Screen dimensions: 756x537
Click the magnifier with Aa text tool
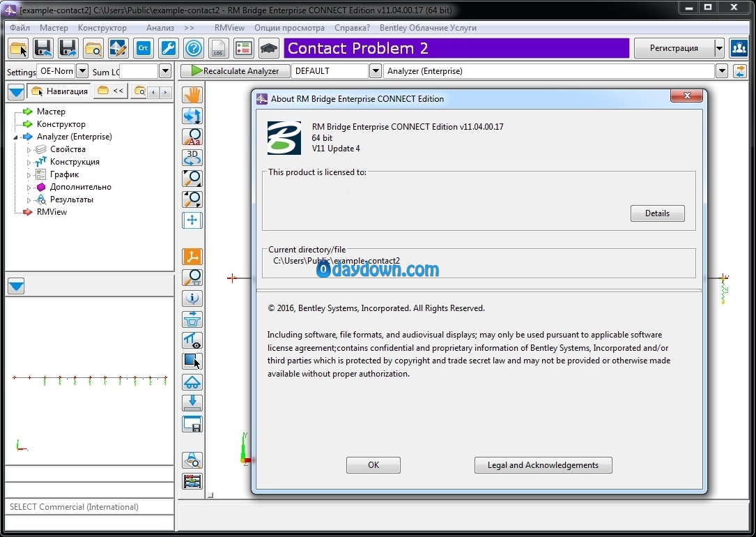pyautogui.click(x=192, y=137)
